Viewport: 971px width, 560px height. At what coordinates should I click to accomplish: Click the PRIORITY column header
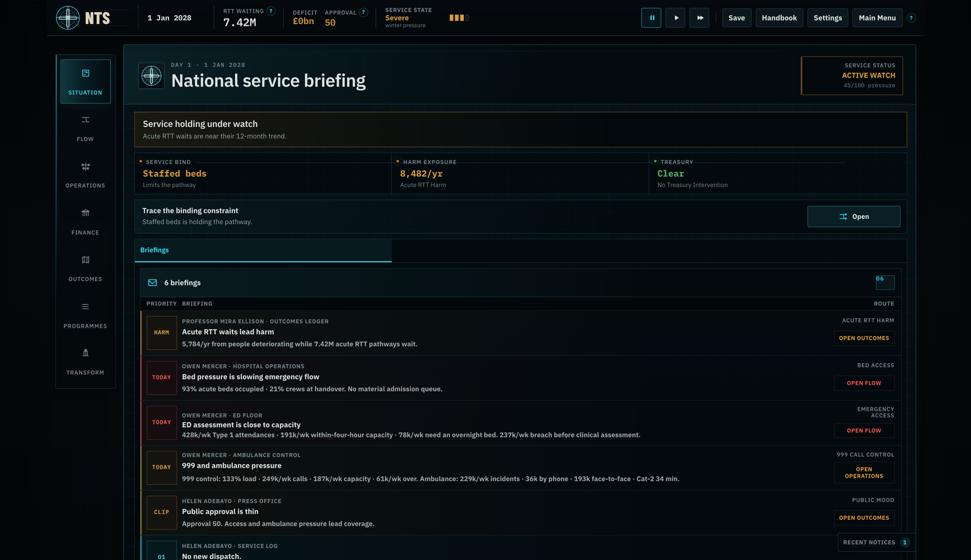point(161,304)
